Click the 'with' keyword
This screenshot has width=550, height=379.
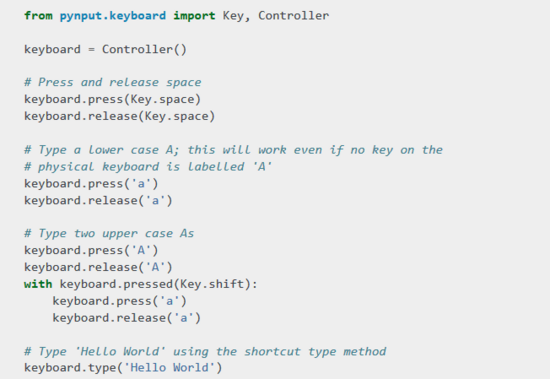(x=38, y=284)
